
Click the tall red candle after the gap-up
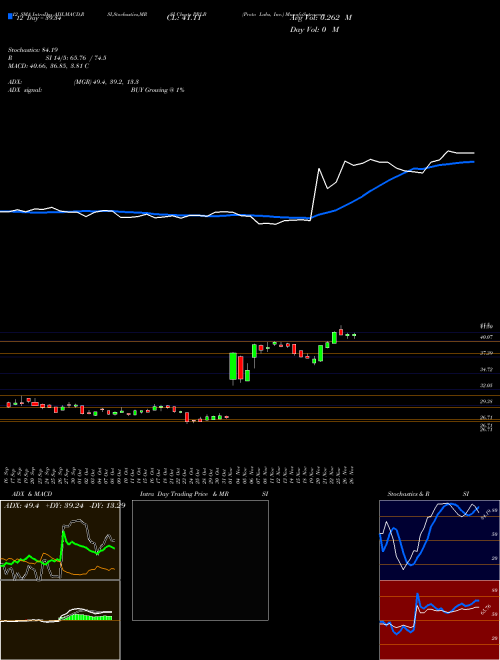241,367
